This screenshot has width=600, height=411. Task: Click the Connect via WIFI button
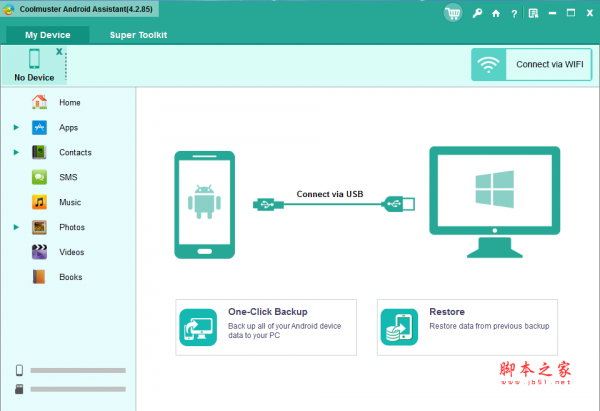click(532, 64)
